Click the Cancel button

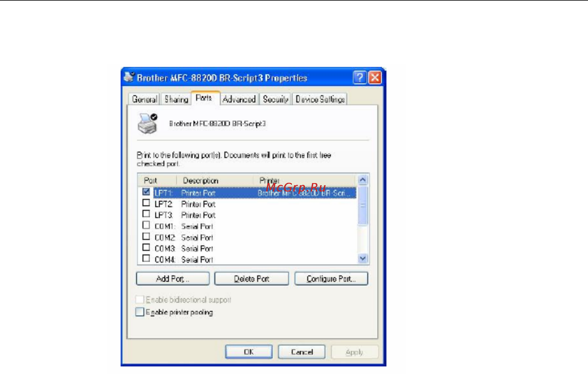tap(302, 352)
